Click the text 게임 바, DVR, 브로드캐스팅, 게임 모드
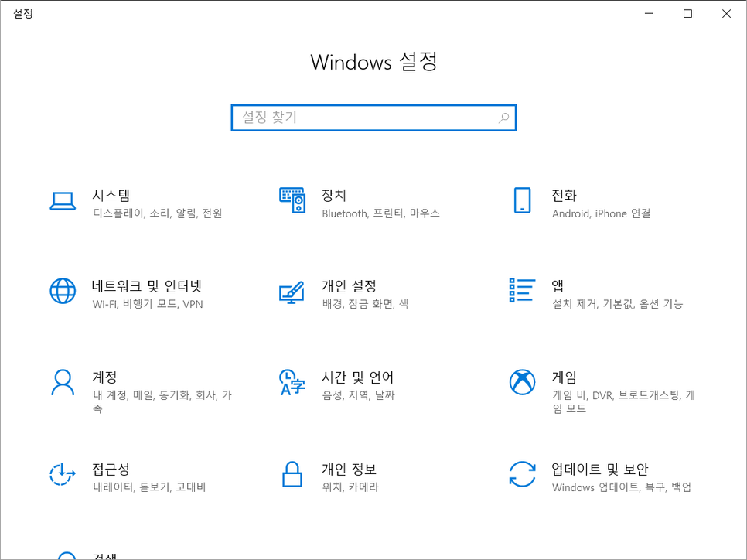747x560 pixels. (623, 401)
